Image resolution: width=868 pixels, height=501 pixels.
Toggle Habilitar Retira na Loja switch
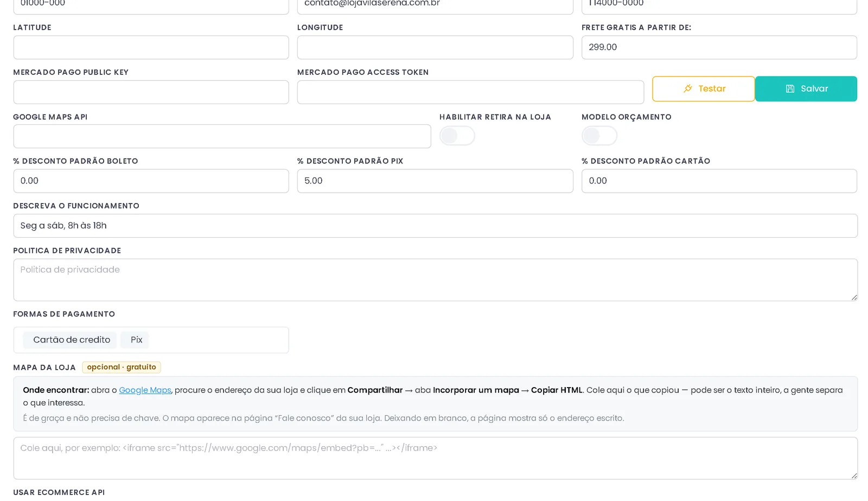(457, 136)
